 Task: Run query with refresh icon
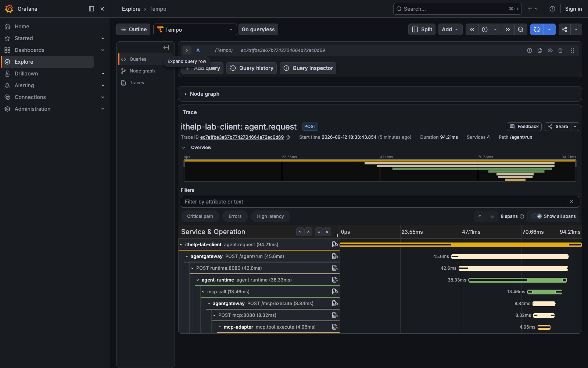point(537,29)
